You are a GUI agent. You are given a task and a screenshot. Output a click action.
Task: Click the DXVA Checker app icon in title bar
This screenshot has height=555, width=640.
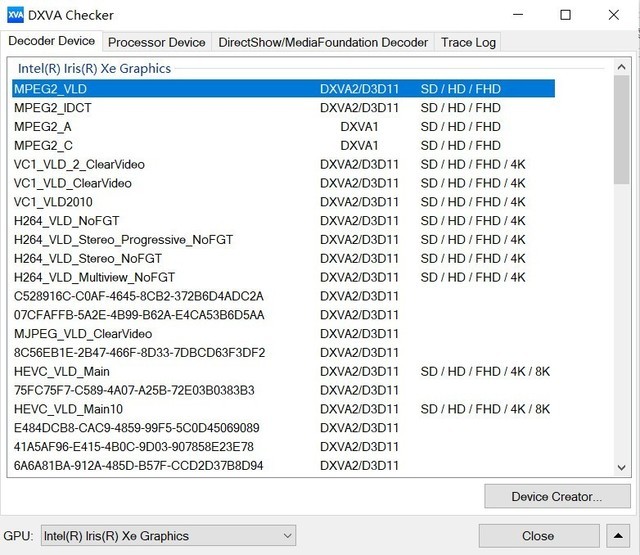[16, 15]
